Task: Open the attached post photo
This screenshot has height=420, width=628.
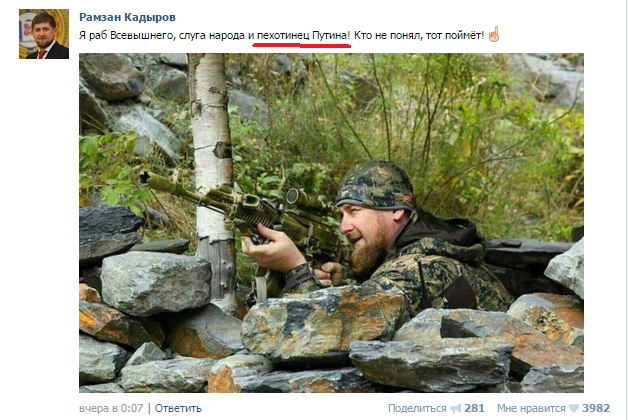Action: (x=331, y=223)
